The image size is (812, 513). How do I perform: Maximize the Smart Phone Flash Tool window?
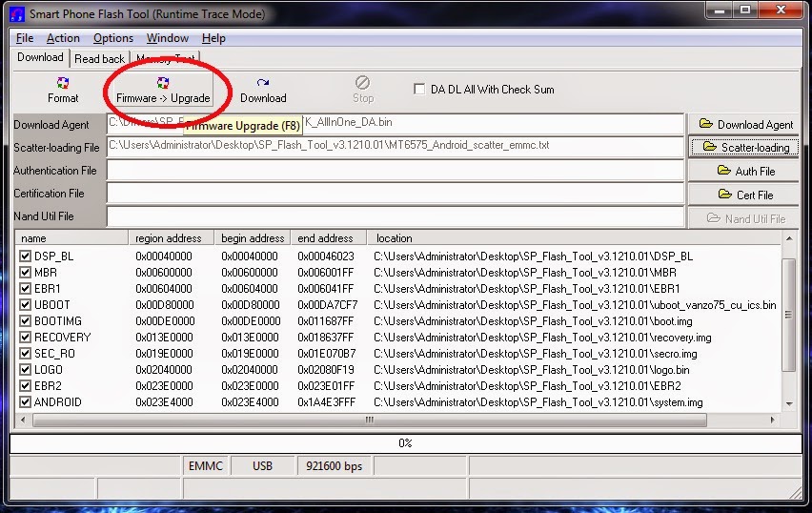[x=745, y=10]
